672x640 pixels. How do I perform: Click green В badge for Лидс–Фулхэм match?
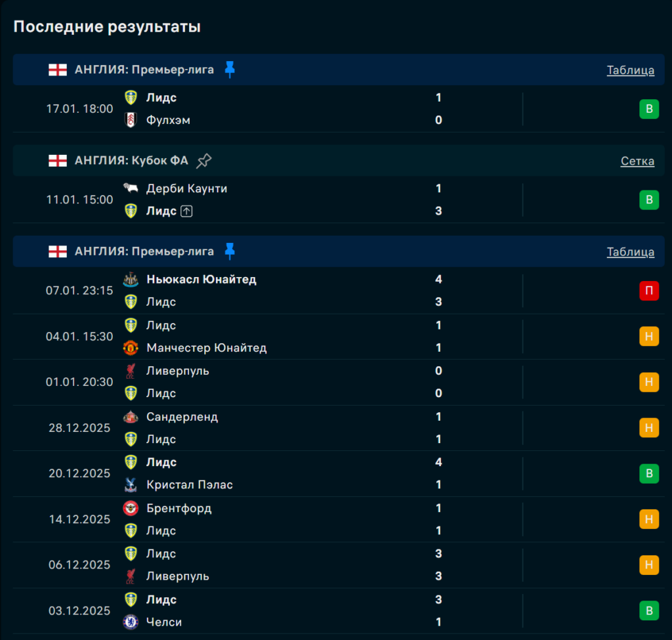pyautogui.click(x=648, y=109)
